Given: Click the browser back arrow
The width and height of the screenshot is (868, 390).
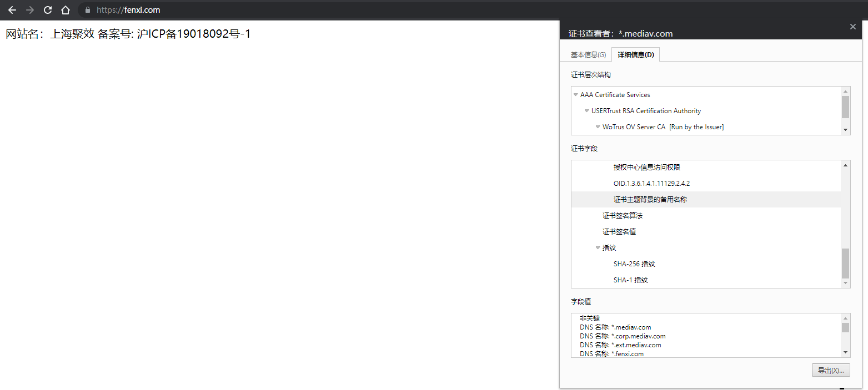Looking at the screenshot, I should pyautogui.click(x=12, y=9).
